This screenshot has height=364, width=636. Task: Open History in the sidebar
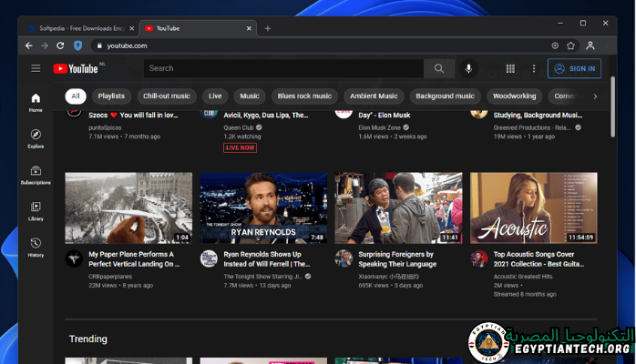[36, 247]
